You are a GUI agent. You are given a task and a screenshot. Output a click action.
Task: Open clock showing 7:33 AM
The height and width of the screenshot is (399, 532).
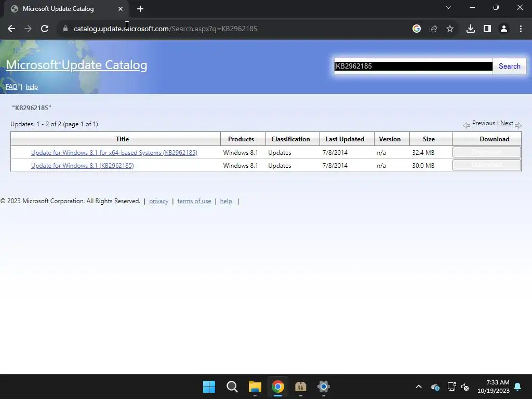tap(494, 387)
